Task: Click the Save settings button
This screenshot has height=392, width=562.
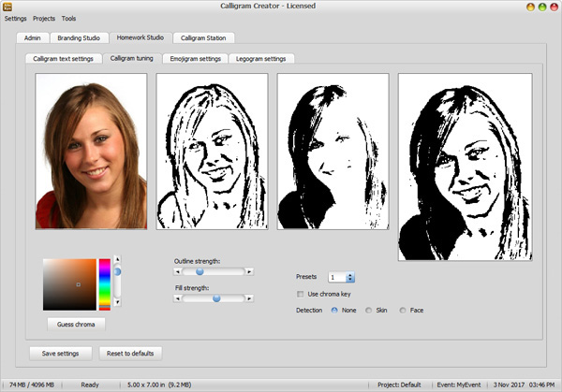Action: tap(61, 354)
